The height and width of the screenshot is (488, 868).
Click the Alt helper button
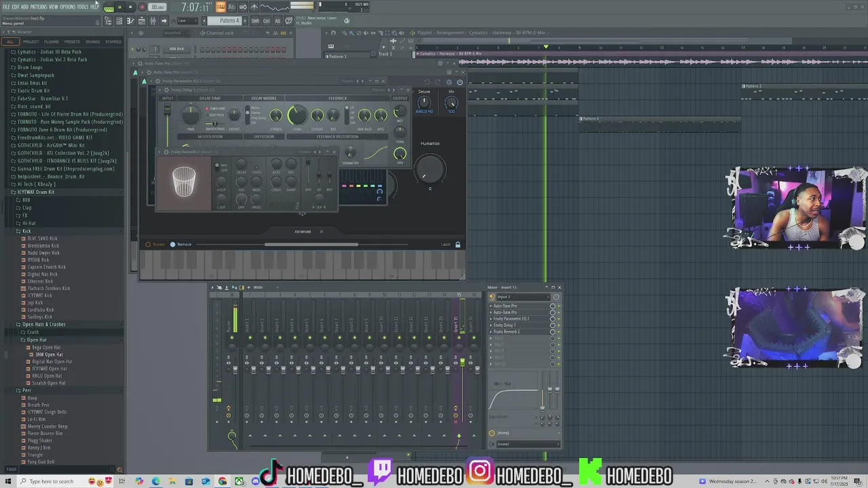277,21
